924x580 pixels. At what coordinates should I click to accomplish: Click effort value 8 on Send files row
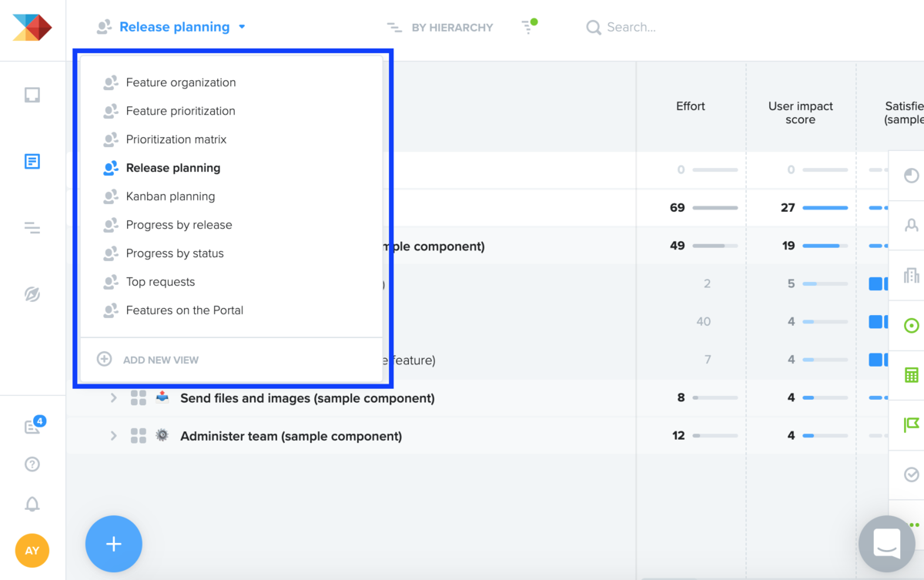[681, 397]
